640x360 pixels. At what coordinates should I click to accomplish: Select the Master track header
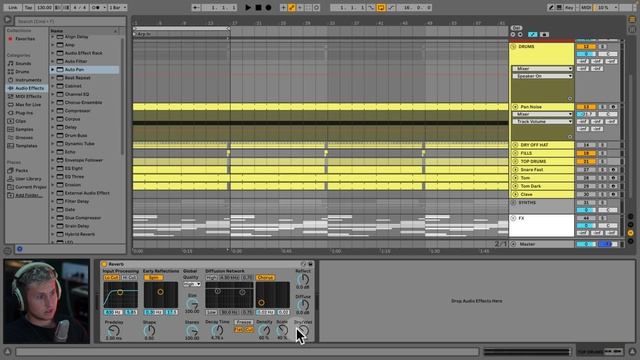[543, 244]
